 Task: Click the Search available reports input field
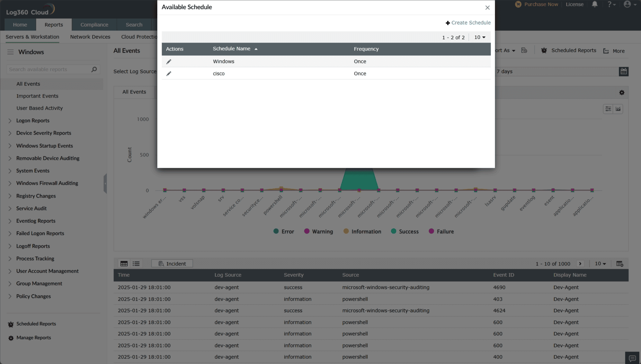pos(48,69)
